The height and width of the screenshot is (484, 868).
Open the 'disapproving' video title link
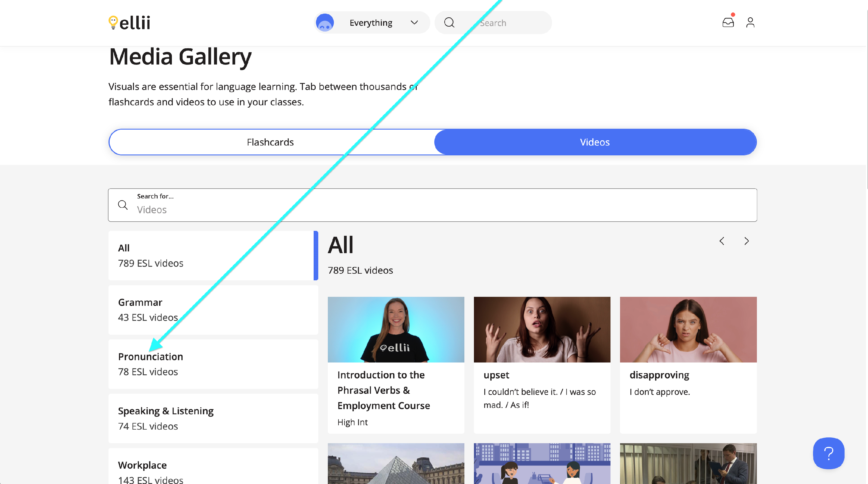tap(659, 375)
